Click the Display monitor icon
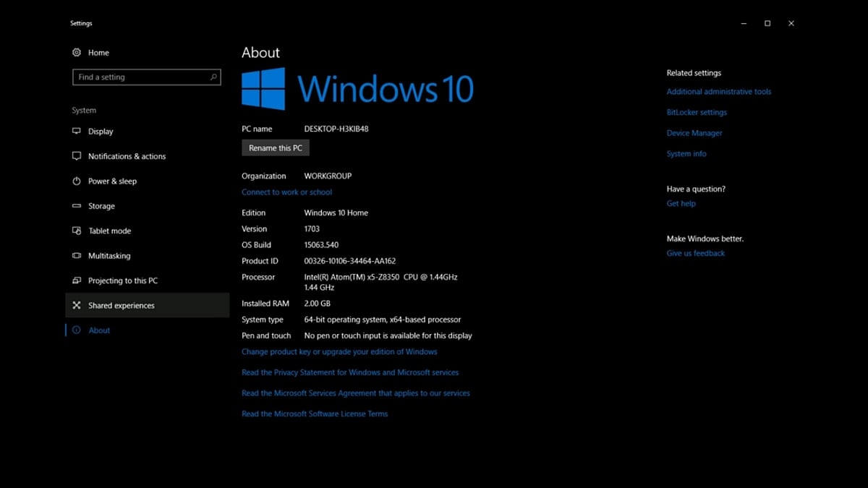This screenshot has height=488, width=868. pos(77,132)
